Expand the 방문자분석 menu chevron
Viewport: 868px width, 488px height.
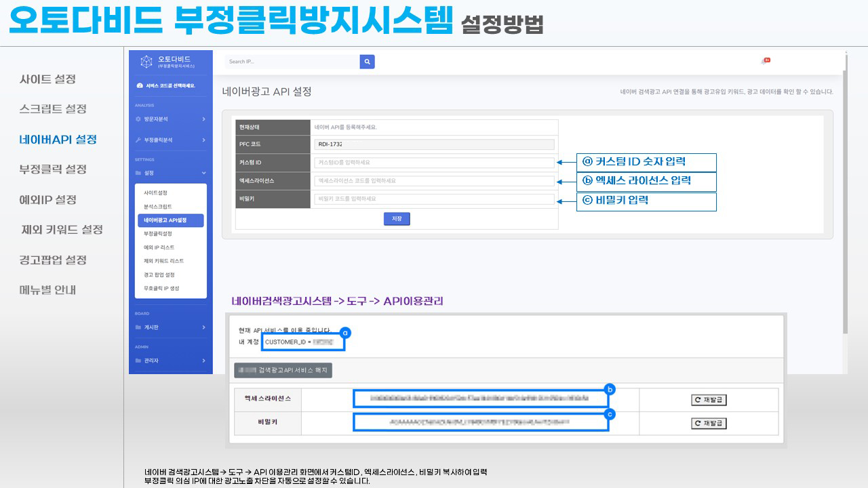tap(203, 119)
